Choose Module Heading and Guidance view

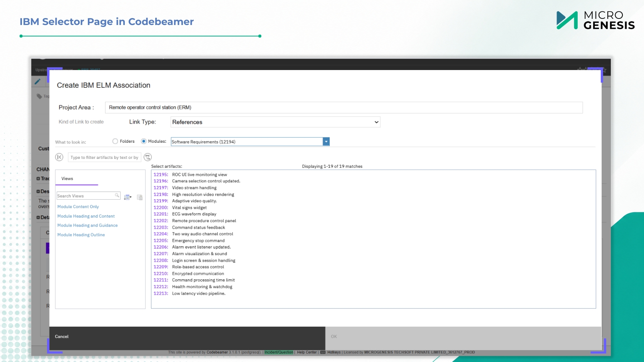click(87, 225)
